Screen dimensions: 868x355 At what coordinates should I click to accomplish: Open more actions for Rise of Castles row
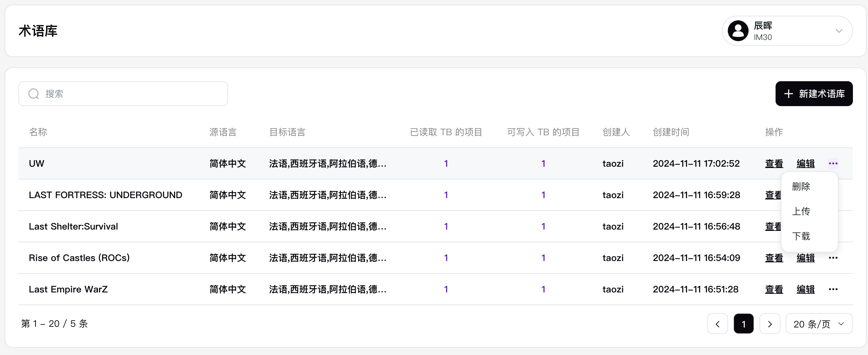(x=833, y=258)
